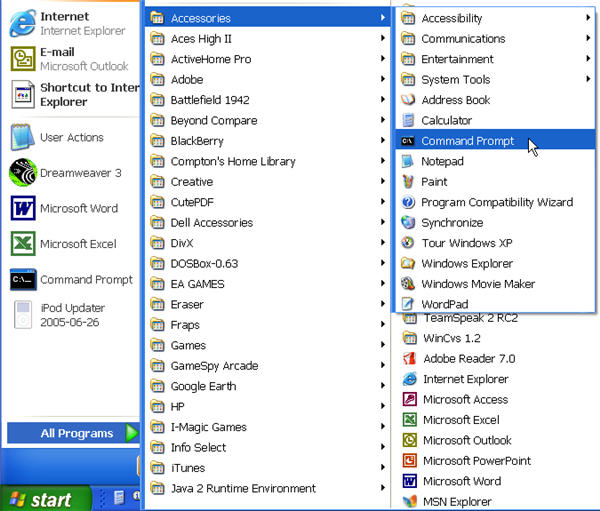This screenshot has height=511, width=600.
Task: Open the HP program folder
Action: tap(267, 406)
